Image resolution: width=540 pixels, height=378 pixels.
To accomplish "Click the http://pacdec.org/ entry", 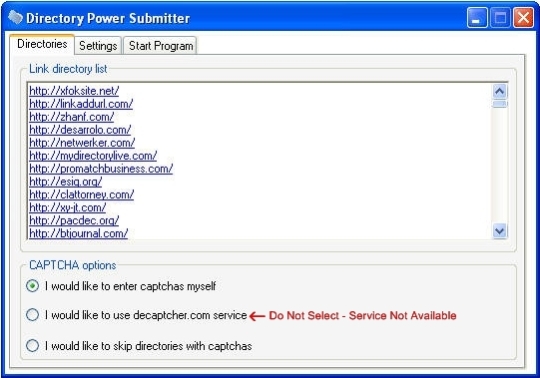I will 74,220.
